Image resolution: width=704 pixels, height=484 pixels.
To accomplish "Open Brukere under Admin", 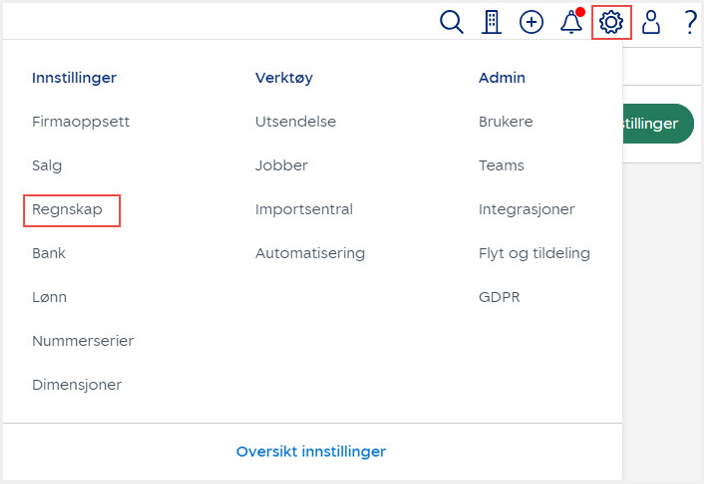I will [506, 122].
